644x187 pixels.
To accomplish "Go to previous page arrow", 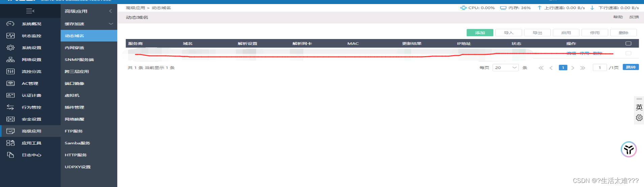I will (551, 68).
